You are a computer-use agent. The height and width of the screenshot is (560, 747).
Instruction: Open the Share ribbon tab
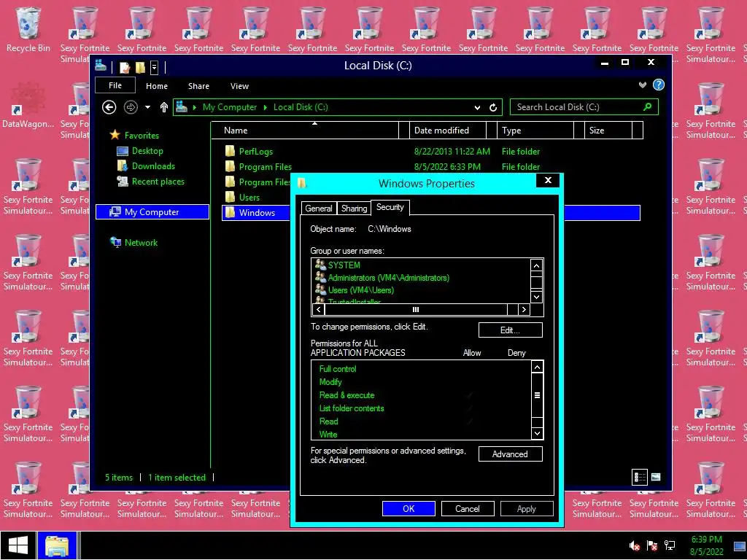[198, 86]
